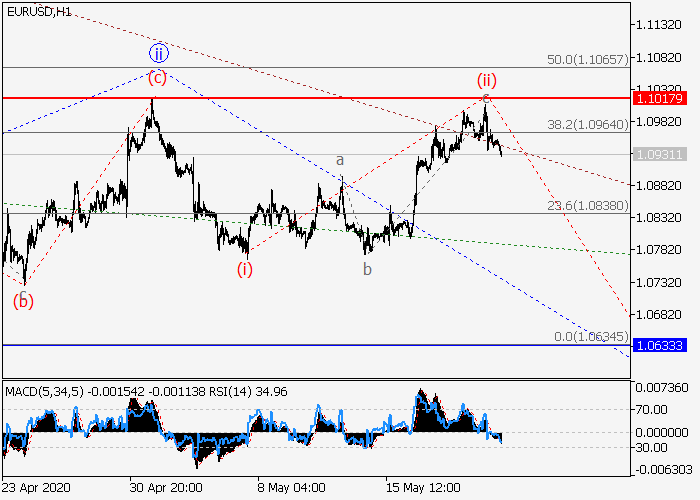
Task: Select the 0.0 (1.06345) Fibonacci label
Action: tap(591, 337)
